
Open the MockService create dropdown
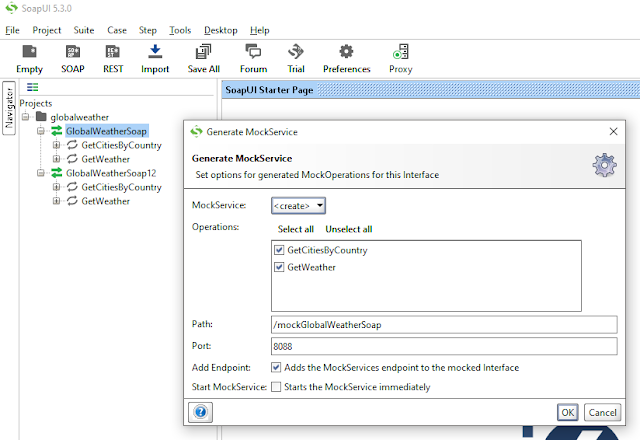[x=298, y=206]
